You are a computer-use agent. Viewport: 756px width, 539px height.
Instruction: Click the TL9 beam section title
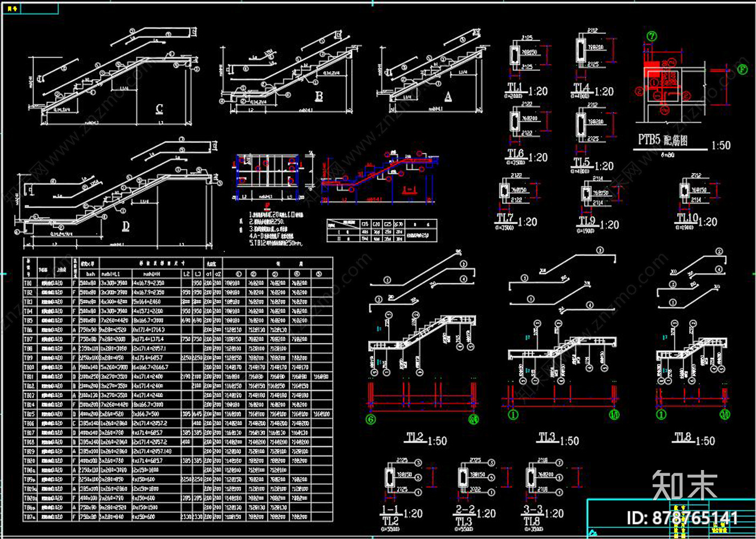click(587, 221)
